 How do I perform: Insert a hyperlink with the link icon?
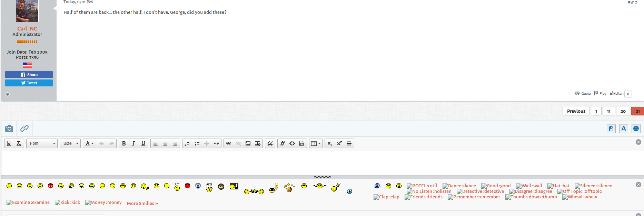pyautogui.click(x=229, y=143)
